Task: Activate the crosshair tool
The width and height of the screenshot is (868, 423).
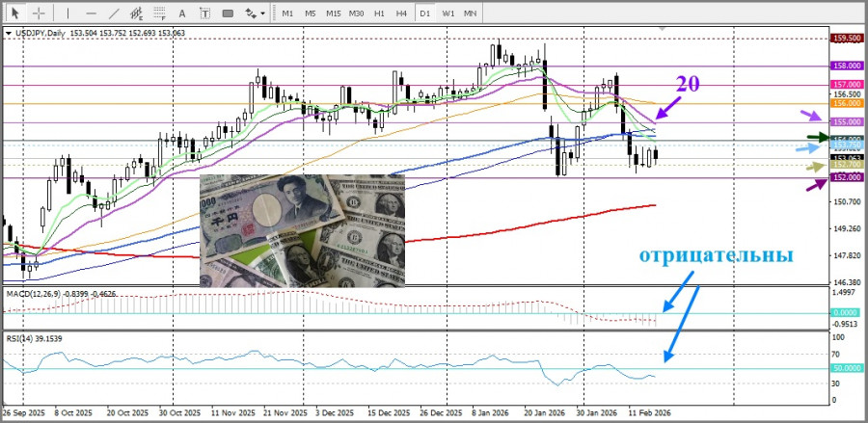Action: point(39,13)
